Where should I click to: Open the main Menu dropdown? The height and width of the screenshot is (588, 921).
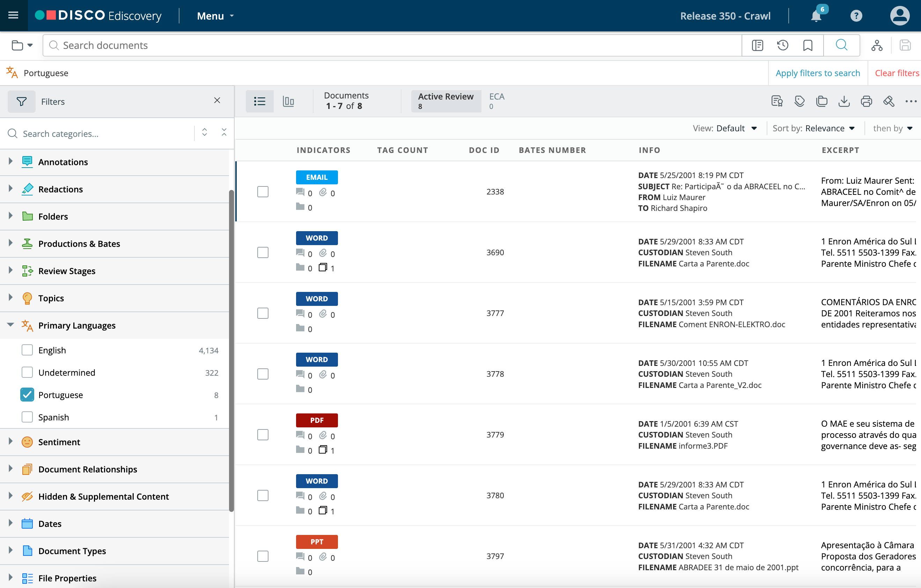click(215, 16)
